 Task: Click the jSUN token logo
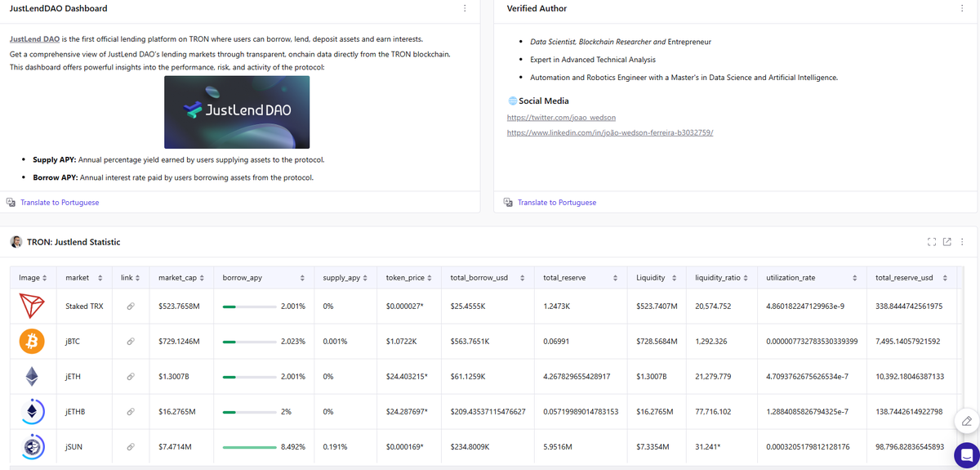pyautogui.click(x=33, y=447)
